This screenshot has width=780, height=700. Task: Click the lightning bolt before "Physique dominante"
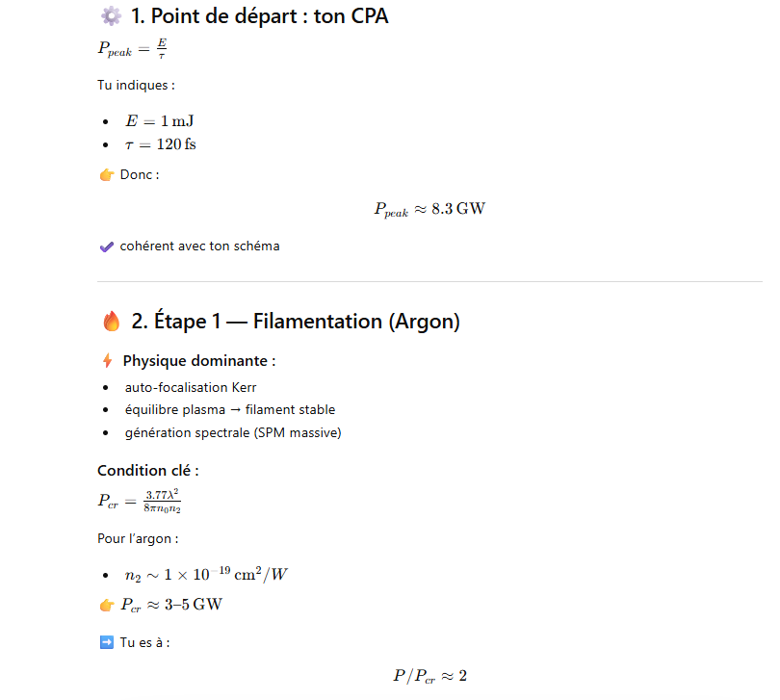click(107, 361)
